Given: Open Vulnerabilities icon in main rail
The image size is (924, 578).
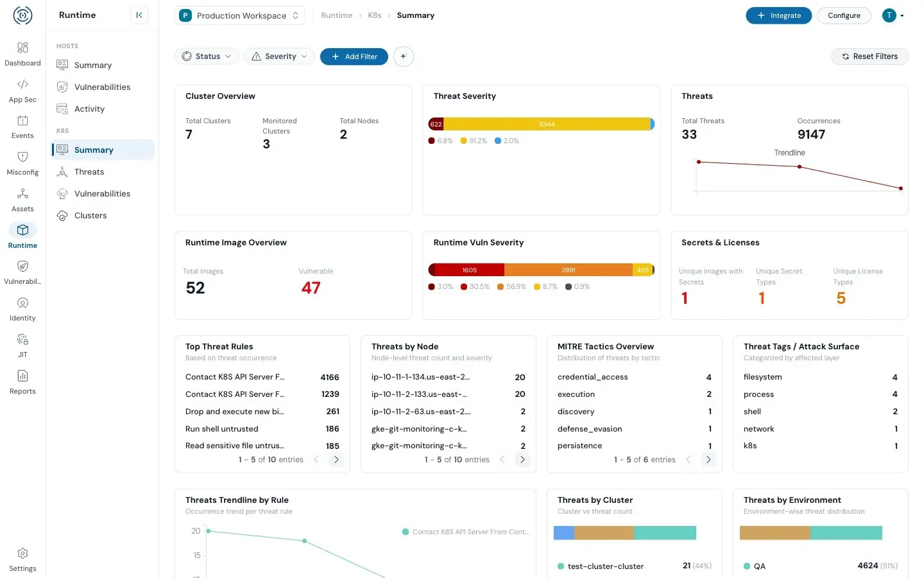Looking at the screenshot, I should coord(22,266).
